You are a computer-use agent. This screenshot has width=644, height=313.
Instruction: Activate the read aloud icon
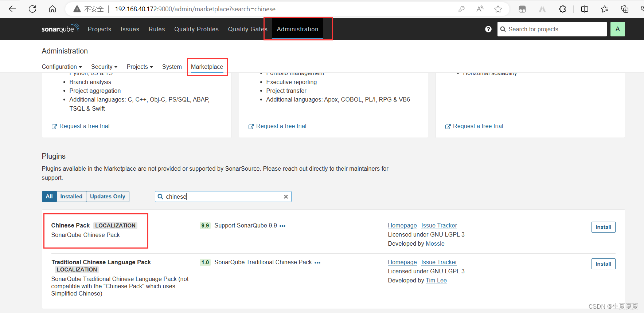tap(480, 9)
